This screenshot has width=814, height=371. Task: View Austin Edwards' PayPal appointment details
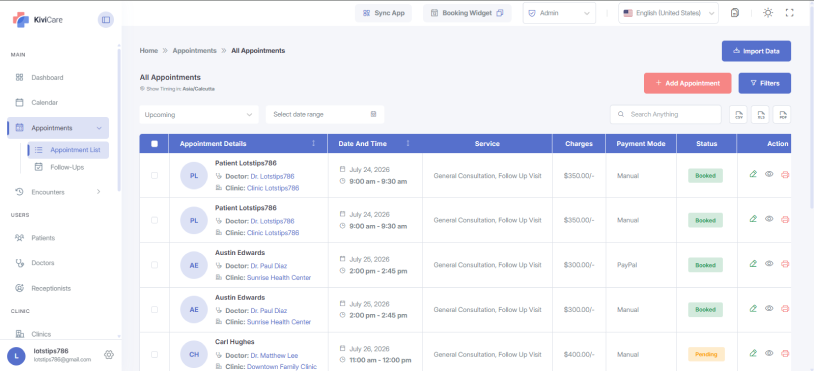click(x=769, y=264)
